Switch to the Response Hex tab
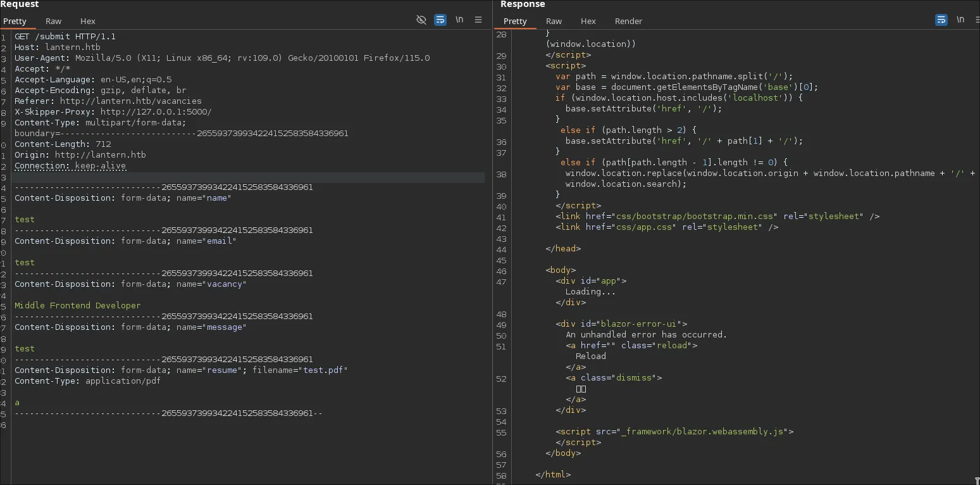Screen dimensions: 980x485 coord(588,21)
